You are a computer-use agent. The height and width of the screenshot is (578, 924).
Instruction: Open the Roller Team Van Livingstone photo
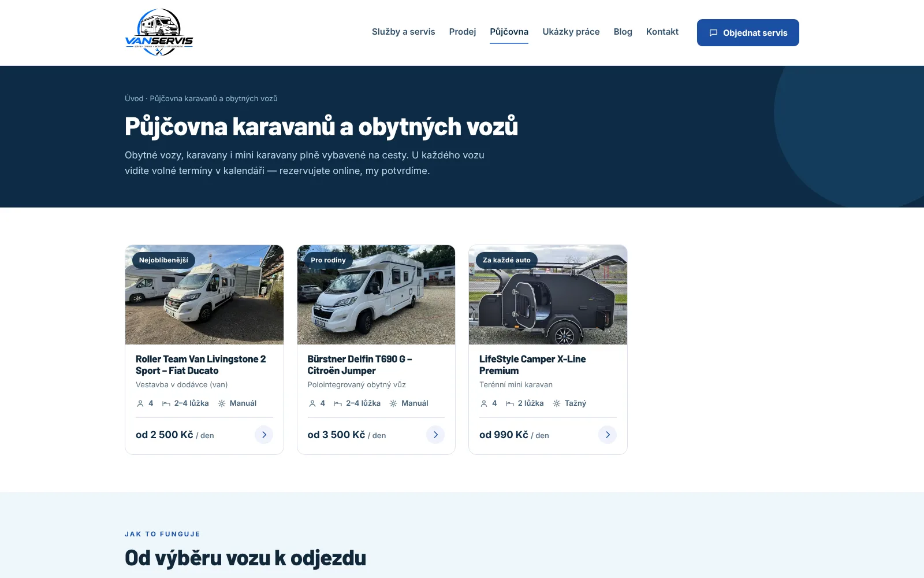click(204, 295)
